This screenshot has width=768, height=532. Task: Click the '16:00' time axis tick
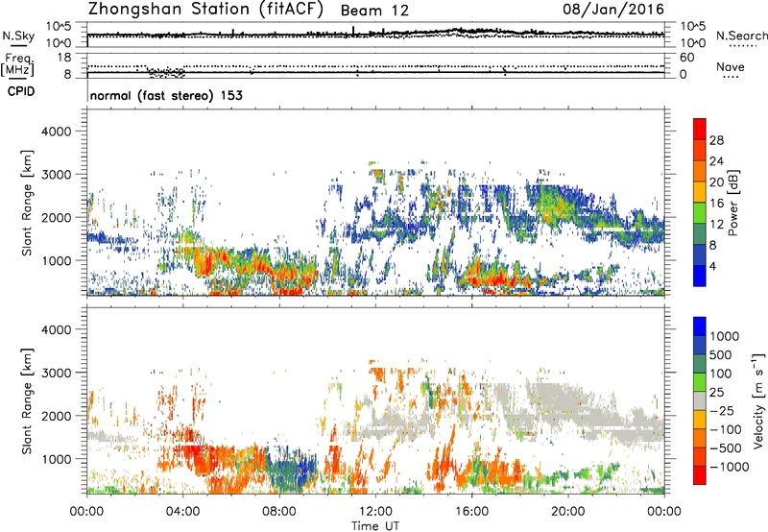coord(471,512)
